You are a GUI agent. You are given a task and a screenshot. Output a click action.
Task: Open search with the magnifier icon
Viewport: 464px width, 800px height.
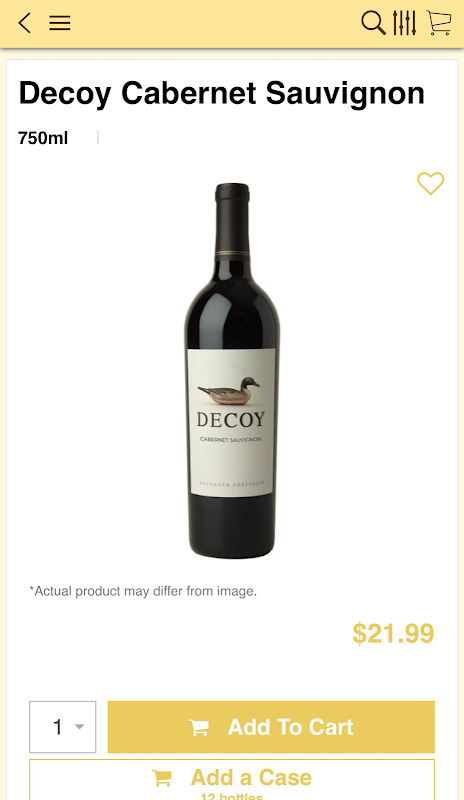pos(373,23)
